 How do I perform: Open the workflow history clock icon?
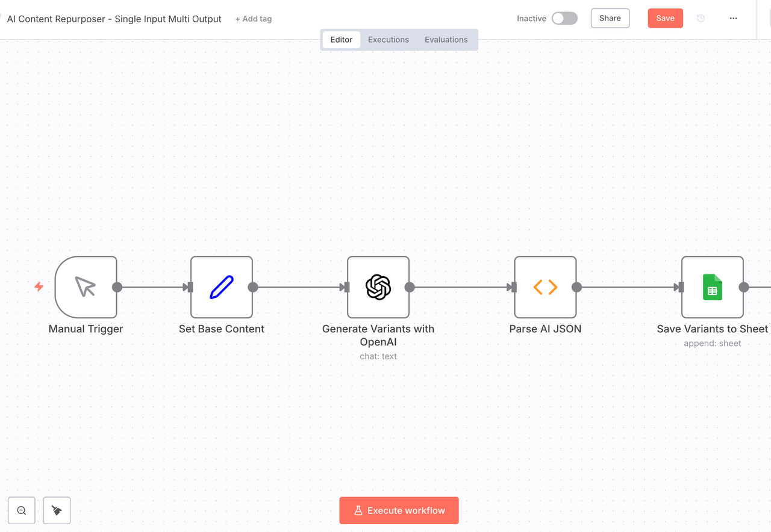[701, 19]
